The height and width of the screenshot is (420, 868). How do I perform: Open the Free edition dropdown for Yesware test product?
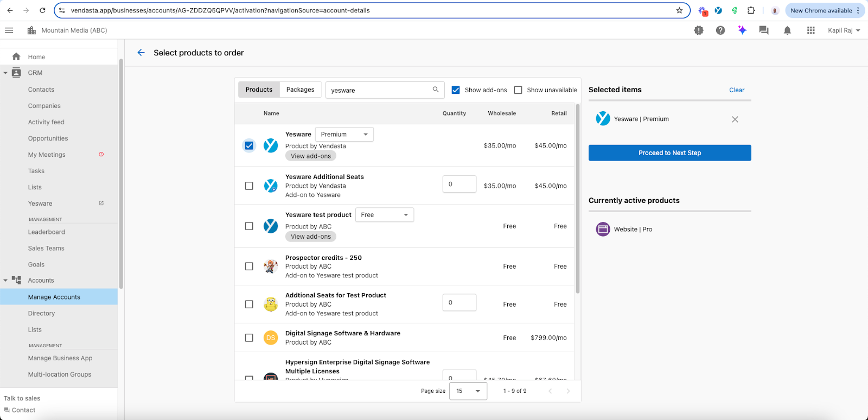[385, 215]
